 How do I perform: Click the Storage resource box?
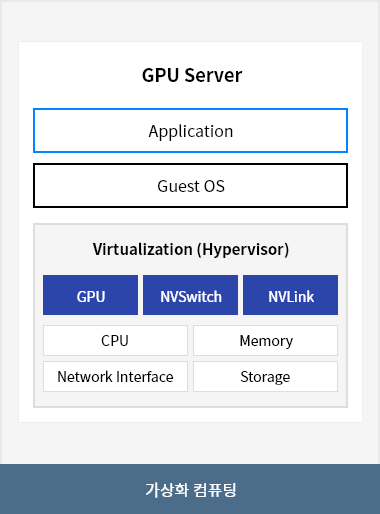(x=265, y=377)
